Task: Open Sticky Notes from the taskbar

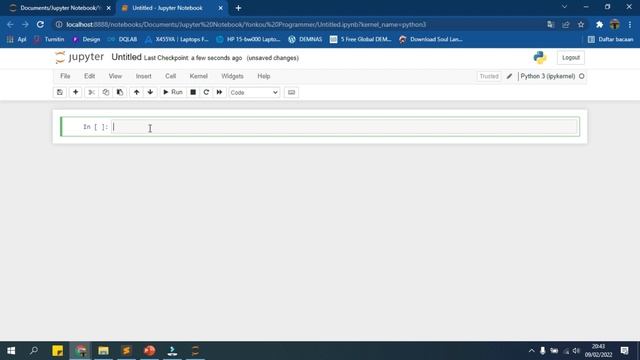Action: pos(58,351)
